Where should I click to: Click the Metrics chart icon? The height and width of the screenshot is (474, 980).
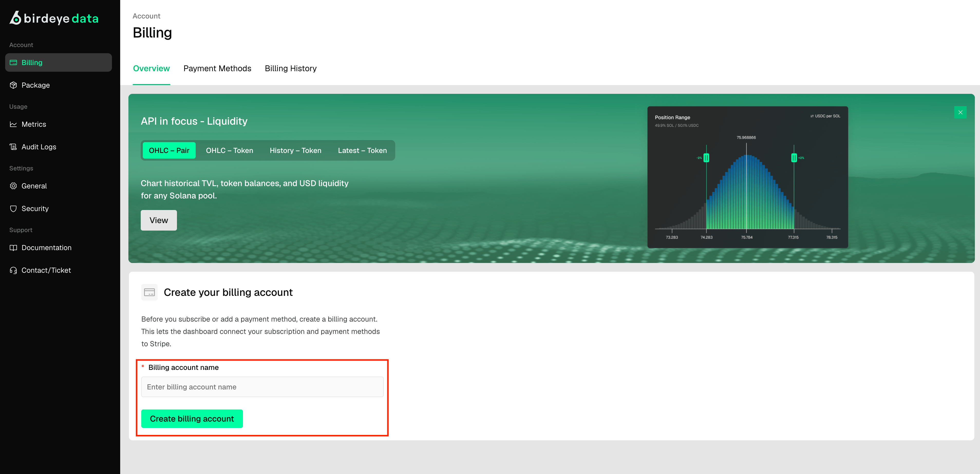click(x=13, y=124)
